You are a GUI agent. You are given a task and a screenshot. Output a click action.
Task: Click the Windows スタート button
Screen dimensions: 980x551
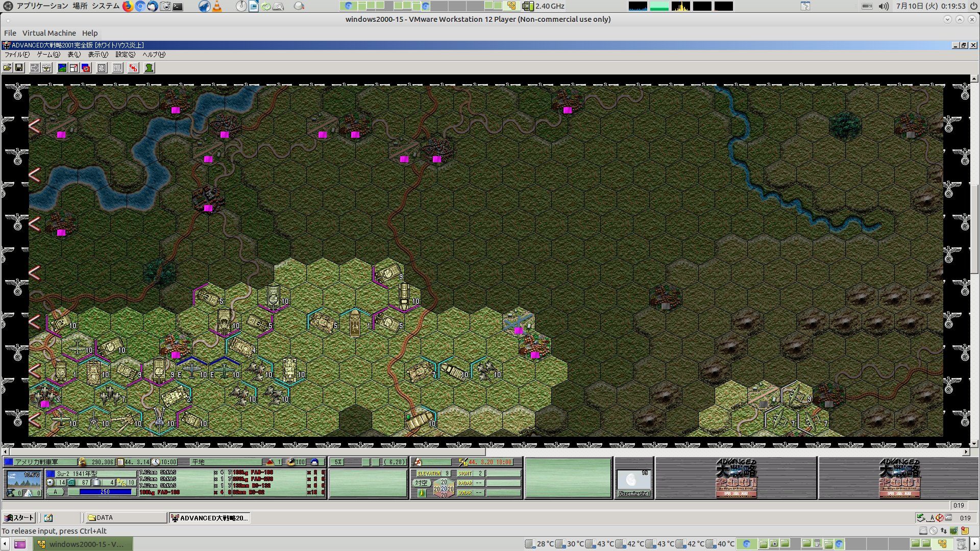19,518
